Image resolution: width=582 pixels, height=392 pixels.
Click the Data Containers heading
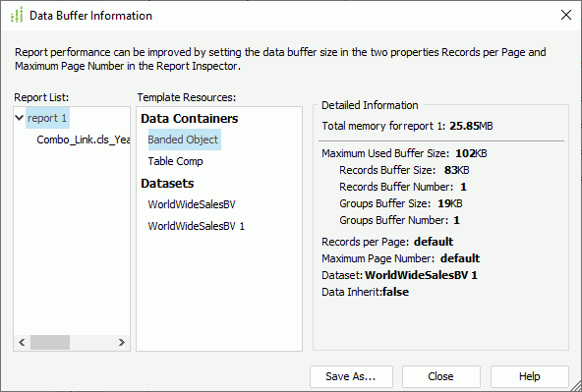click(x=190, y=118)
